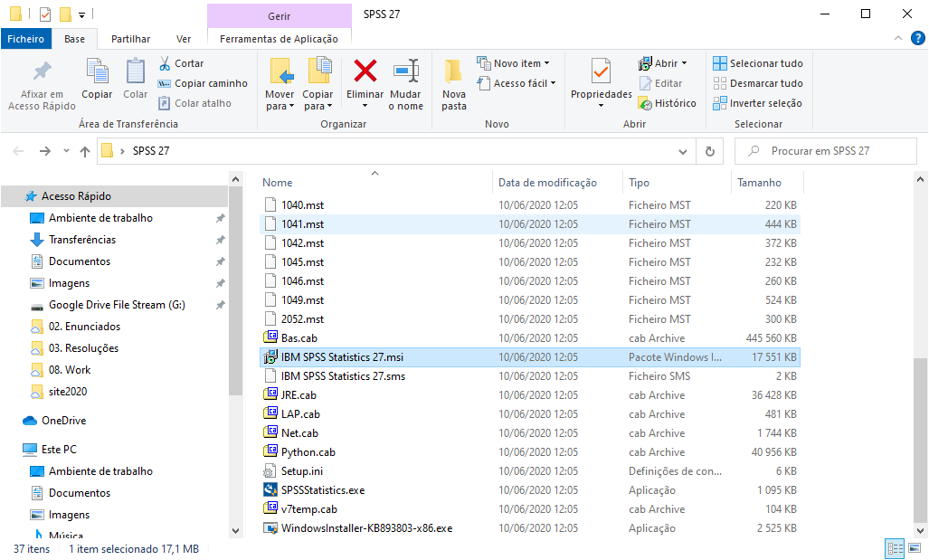Open Google Drive File Stream (G:)
929x560 pixels.
click(117, 305)
